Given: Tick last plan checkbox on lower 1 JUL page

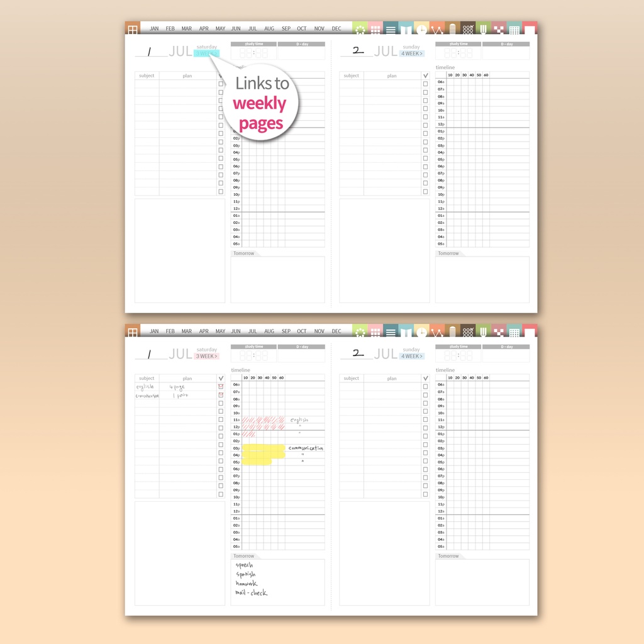Looking at the screenshot, I should click(x=221, y=494).
